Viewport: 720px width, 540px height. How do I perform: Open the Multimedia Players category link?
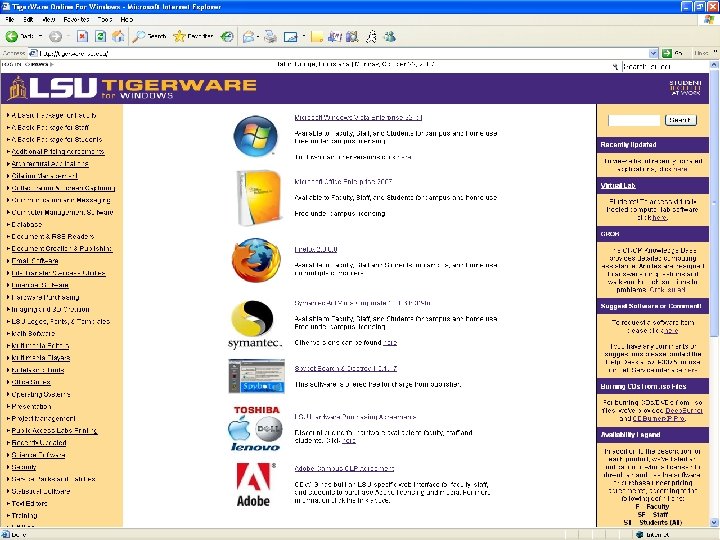coord(41,358)
